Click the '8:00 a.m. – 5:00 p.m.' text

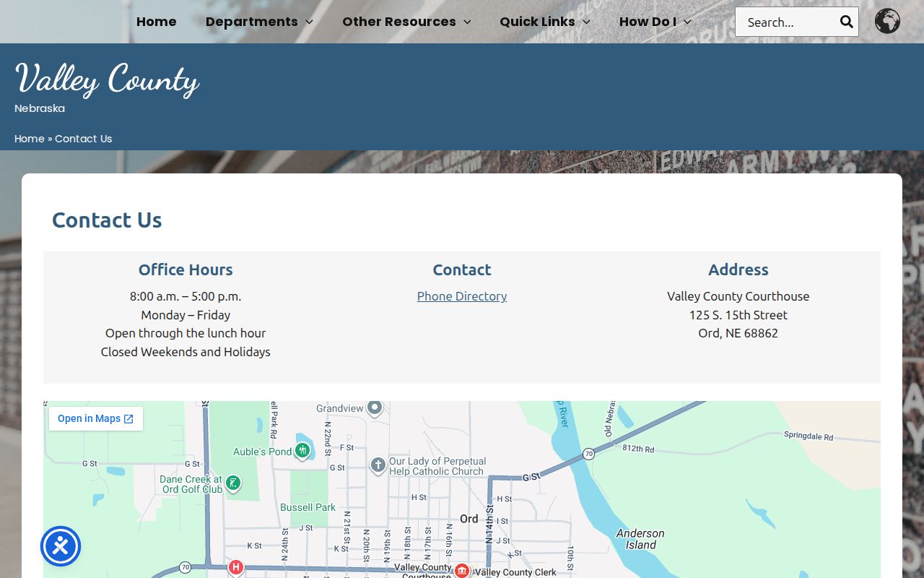click(186, 296)
